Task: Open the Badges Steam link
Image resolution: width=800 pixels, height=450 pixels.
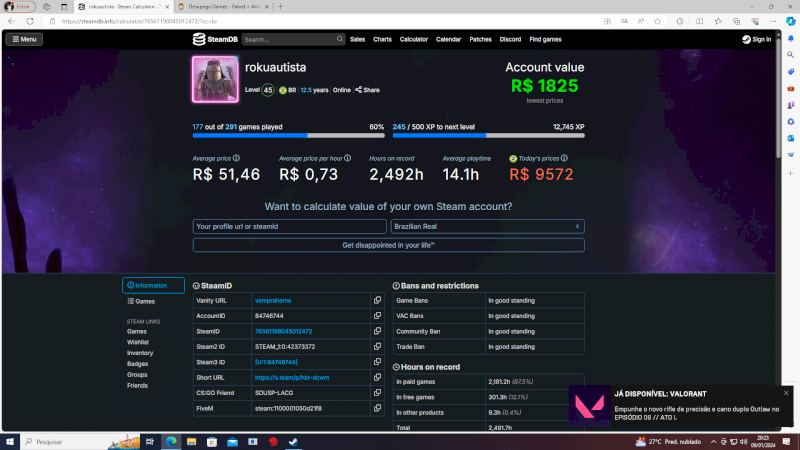Action: pyautogui.click(x=137, y=364)
